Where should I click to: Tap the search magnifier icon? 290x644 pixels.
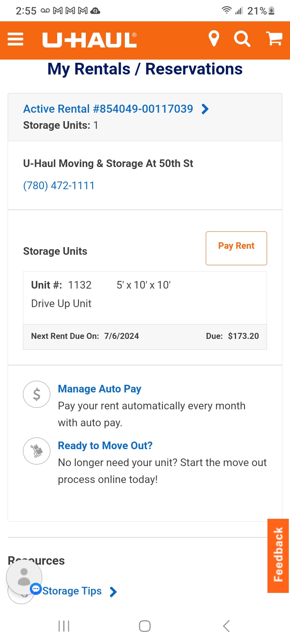point(242,39)
